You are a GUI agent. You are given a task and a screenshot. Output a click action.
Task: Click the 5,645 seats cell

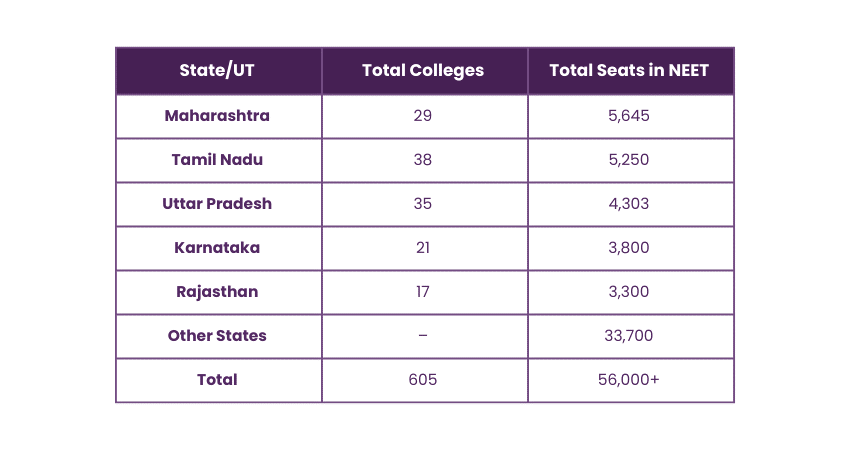629,115
